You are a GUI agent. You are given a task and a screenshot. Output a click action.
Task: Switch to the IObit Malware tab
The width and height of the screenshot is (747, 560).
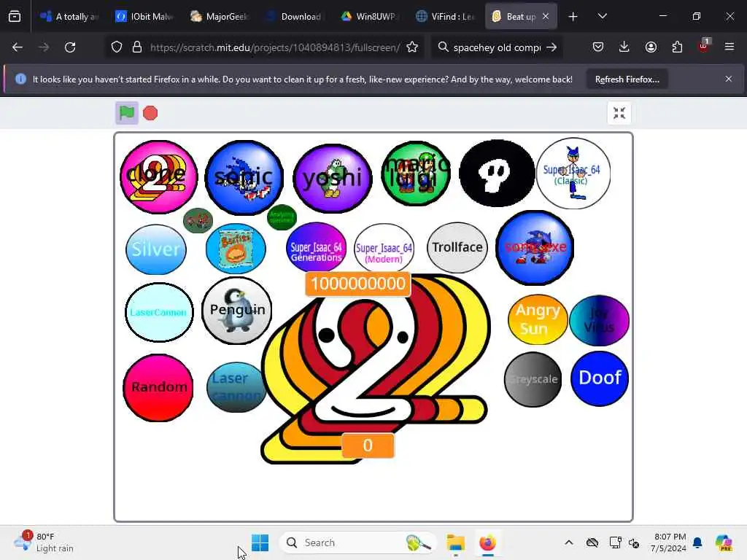tap(145, 17)
